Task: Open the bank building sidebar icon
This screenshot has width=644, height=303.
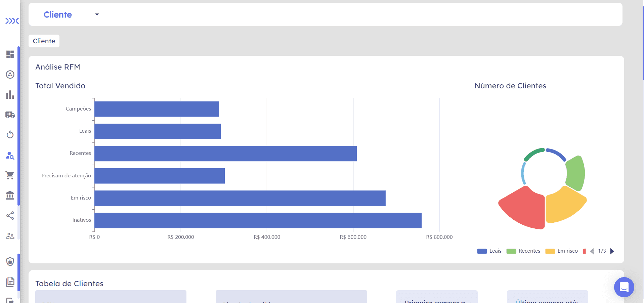Action: point(10,195)
